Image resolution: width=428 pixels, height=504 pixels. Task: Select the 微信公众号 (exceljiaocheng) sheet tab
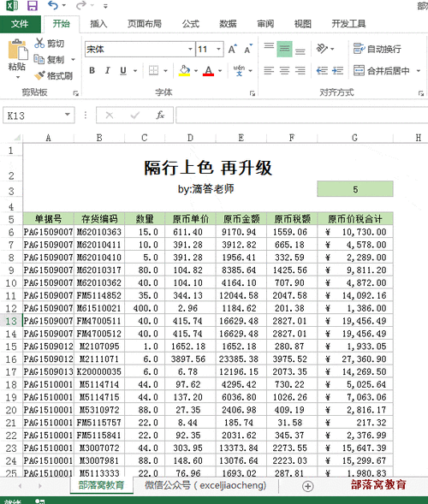point(205,485)
